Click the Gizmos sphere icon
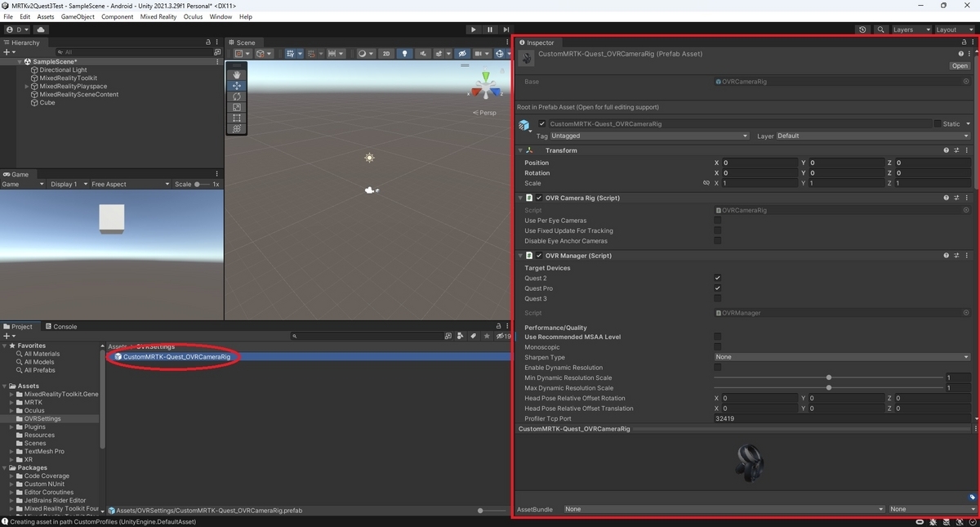This screenshot has width=980, height=527. (x=500, y=54)
